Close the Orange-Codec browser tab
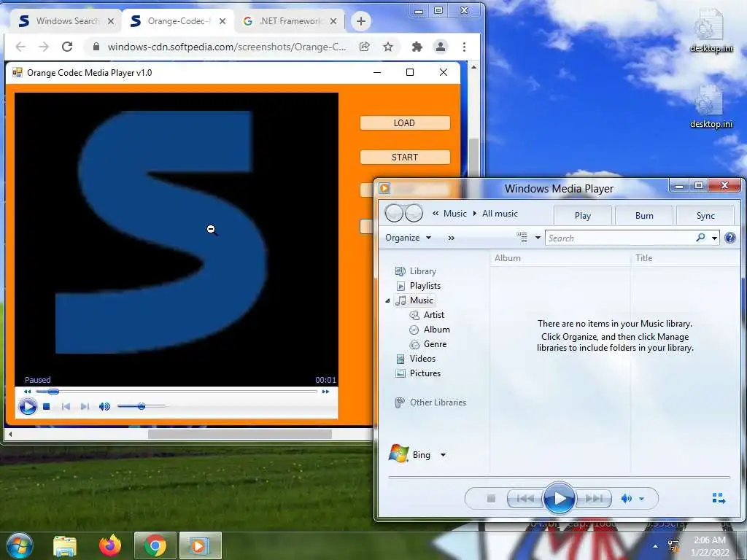The height and width of the screenshot is (560, 747). coord(222,21)
